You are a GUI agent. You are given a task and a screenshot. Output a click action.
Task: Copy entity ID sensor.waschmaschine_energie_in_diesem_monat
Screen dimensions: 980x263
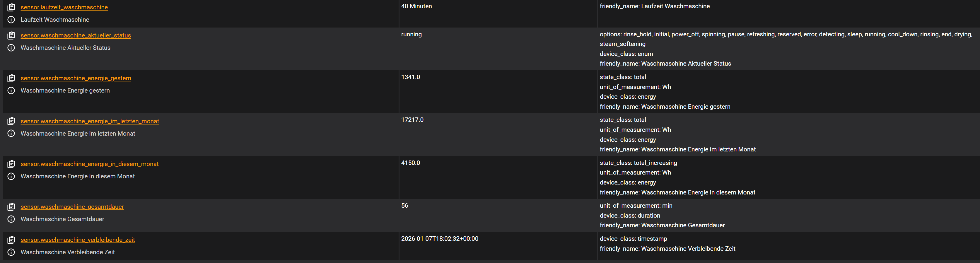click(x=11, y=164)
